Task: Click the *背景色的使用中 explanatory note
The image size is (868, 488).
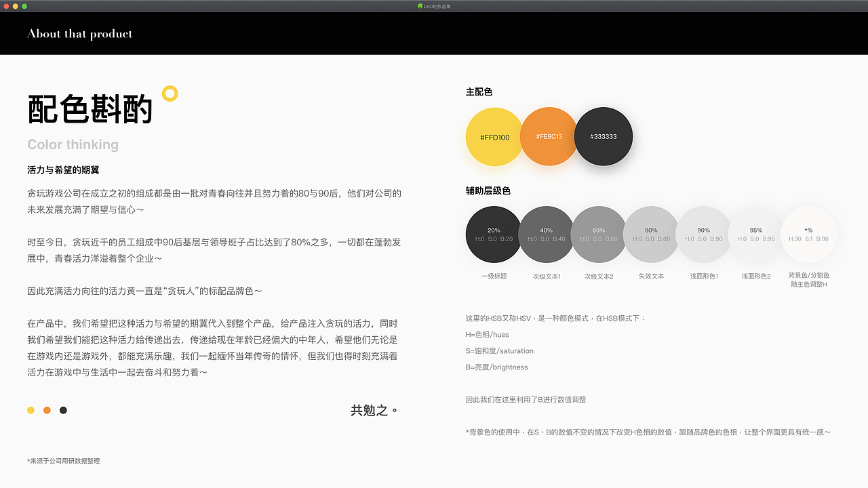Action: point(648,432)
